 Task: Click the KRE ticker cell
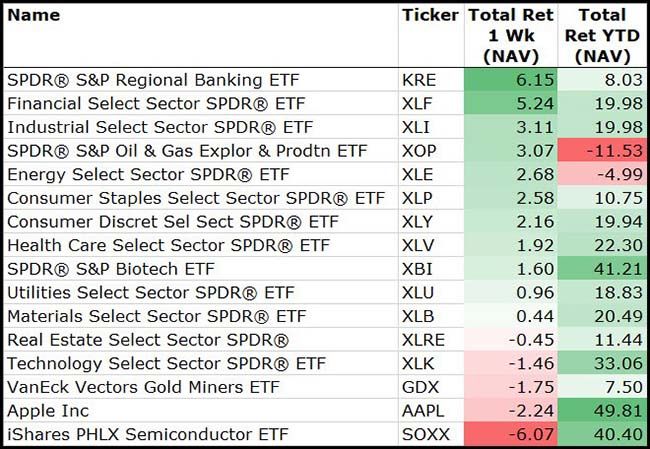coord(418,80)
